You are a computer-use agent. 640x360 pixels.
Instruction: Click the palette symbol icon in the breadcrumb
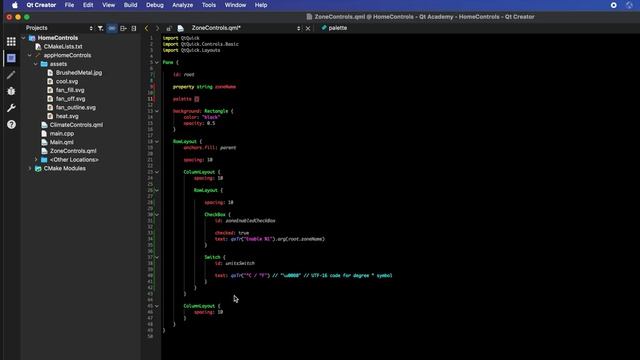(x=324, y=28)
